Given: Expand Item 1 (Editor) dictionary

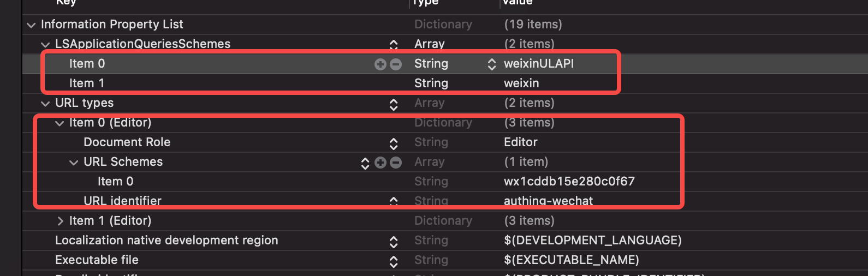Looking at the screenshot, I should point(60,221).
